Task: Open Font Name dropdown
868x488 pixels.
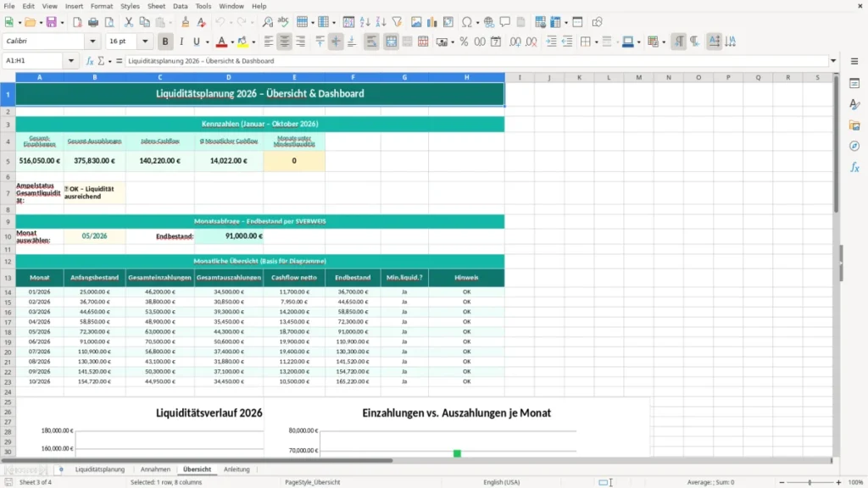Action: [92, 41]
